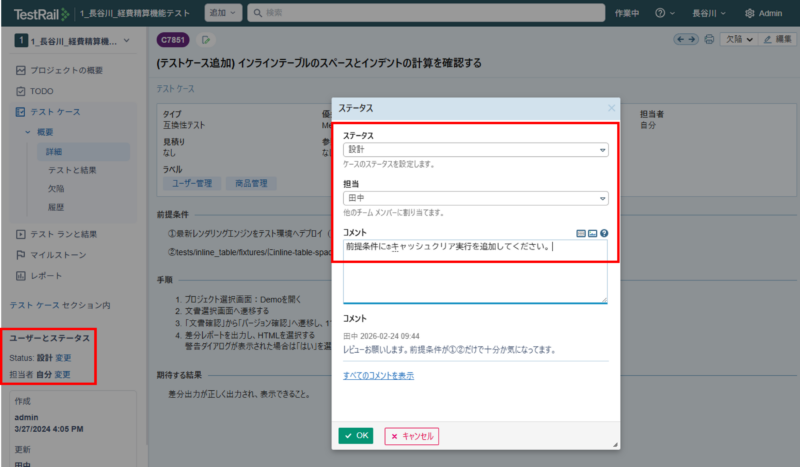Go to next case with right arrow
The height and width of the screenshot is (467, 800).
692,39
